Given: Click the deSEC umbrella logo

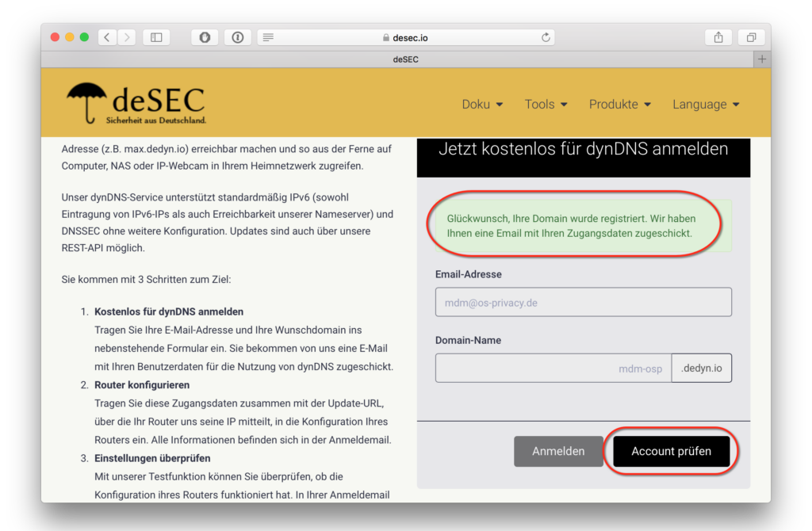Looking at the screenshot, I should (x=136, y=104).
